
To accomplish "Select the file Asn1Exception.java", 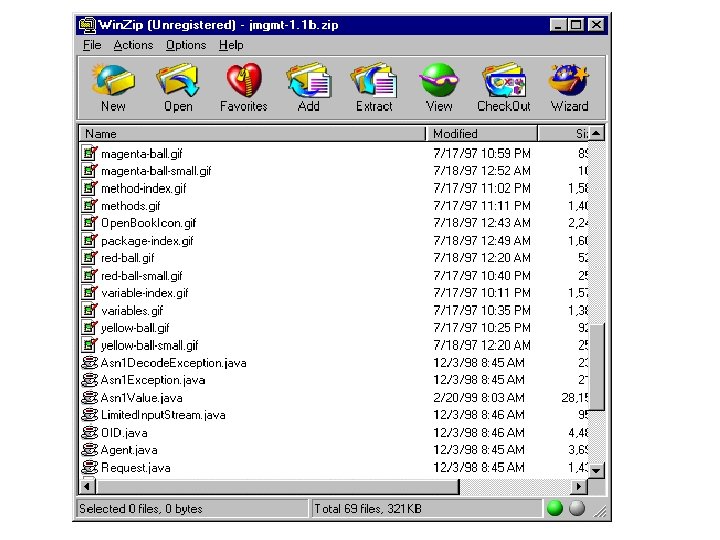I will tap(153, 380).
